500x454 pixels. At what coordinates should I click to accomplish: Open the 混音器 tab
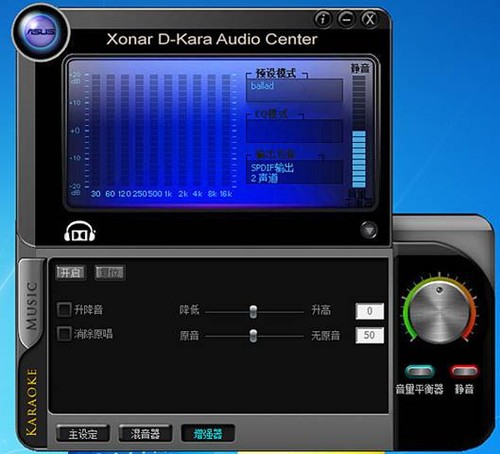click(145, 434)
